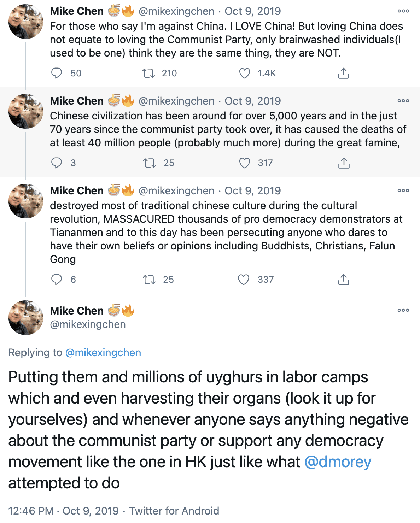Open the reply icon on the first tweet
420x523 pixels.
click(x=57, y=73)
